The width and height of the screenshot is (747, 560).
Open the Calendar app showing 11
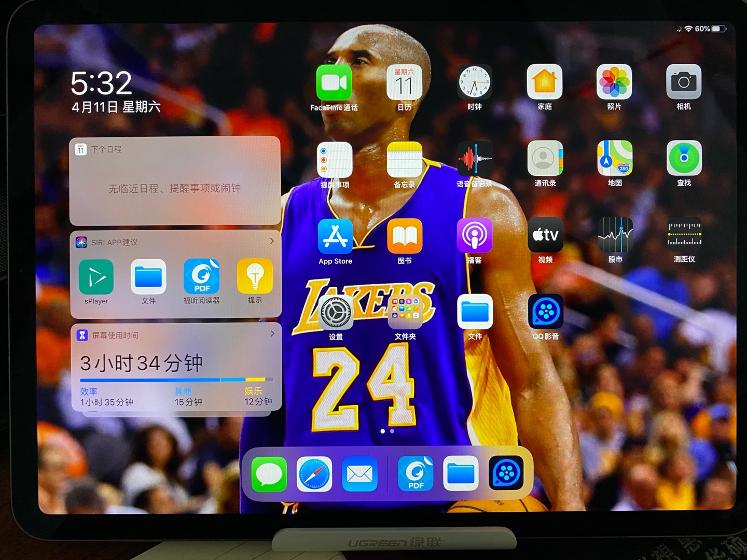(404, 83)
